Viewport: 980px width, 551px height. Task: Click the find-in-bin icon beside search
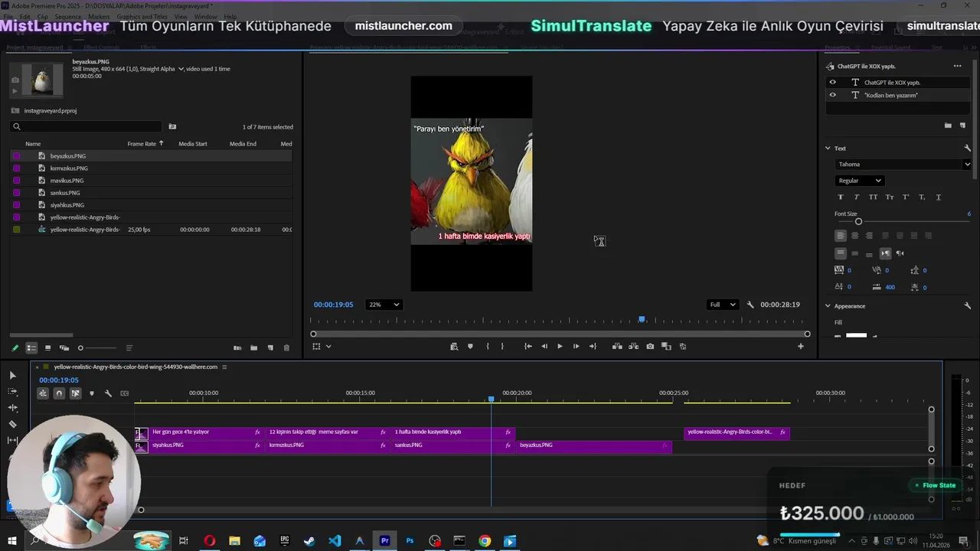point(172,127)
